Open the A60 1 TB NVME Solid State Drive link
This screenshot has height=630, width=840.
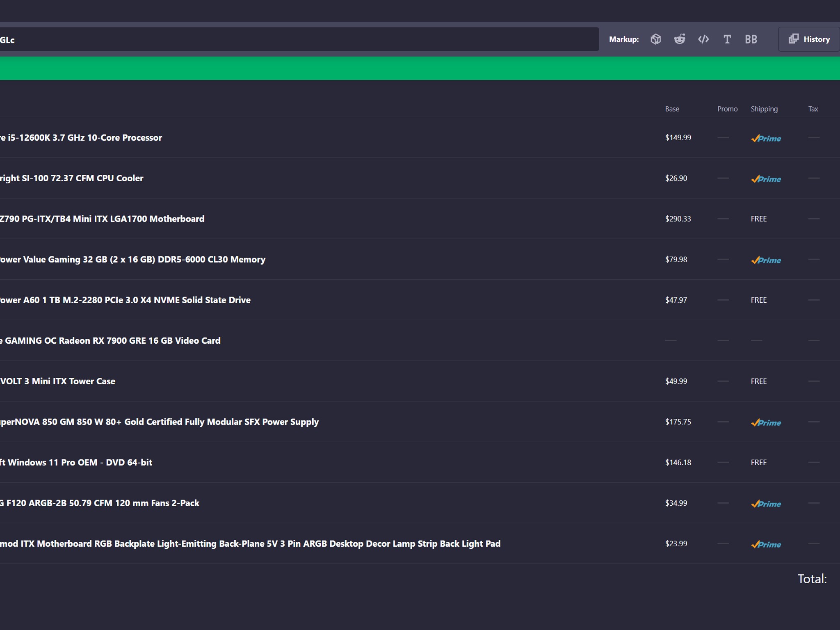point(125,300)
